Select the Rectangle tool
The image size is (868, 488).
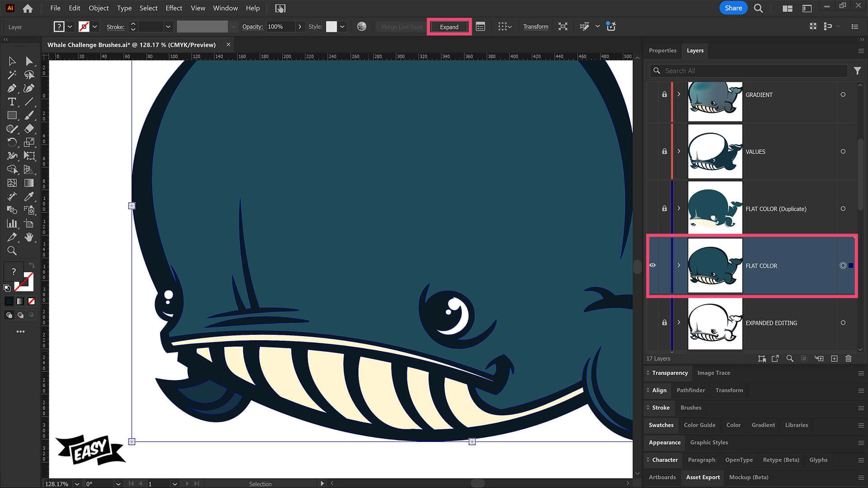(12, 115)
